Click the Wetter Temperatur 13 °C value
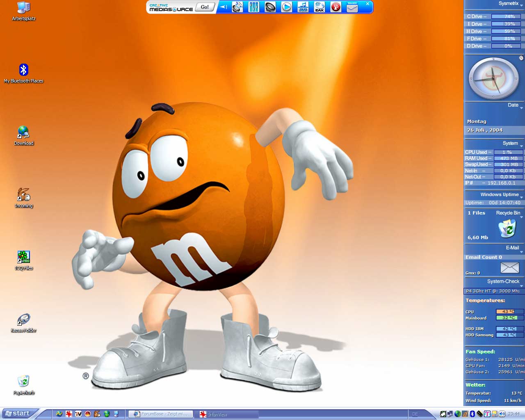The height and width of the screenshot is (420, 525). 517,393
